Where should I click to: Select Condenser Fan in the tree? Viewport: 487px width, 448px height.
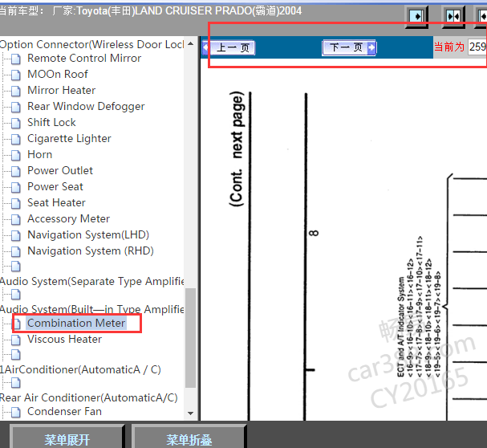coord(64,412)
